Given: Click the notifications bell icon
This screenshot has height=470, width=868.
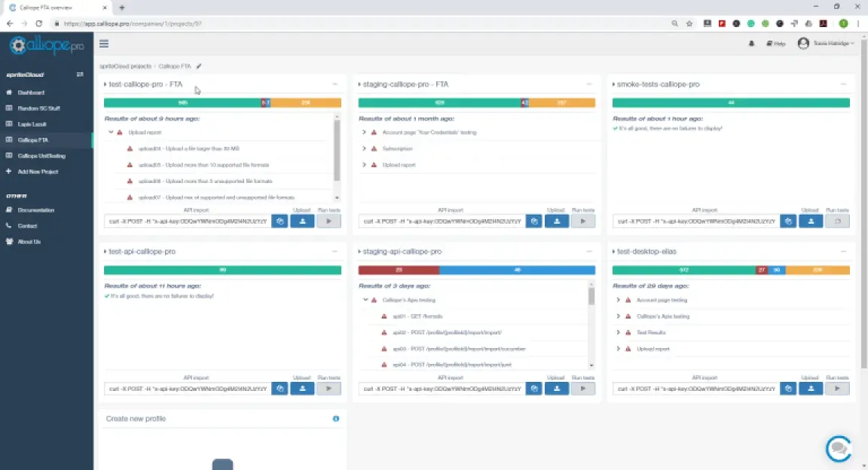Looking at the screenshot, I should pyautogui.click(x=751, y=43).
